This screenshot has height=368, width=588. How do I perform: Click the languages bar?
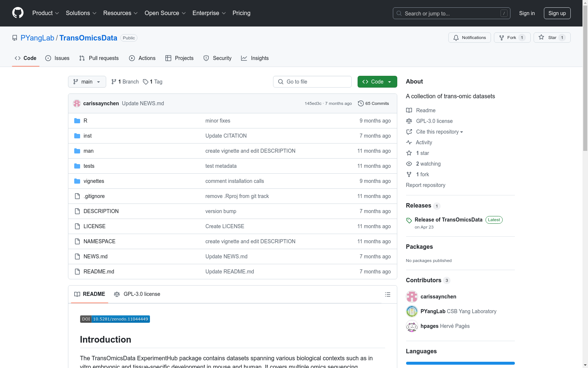pyautogui.click(x=460, y=363)
